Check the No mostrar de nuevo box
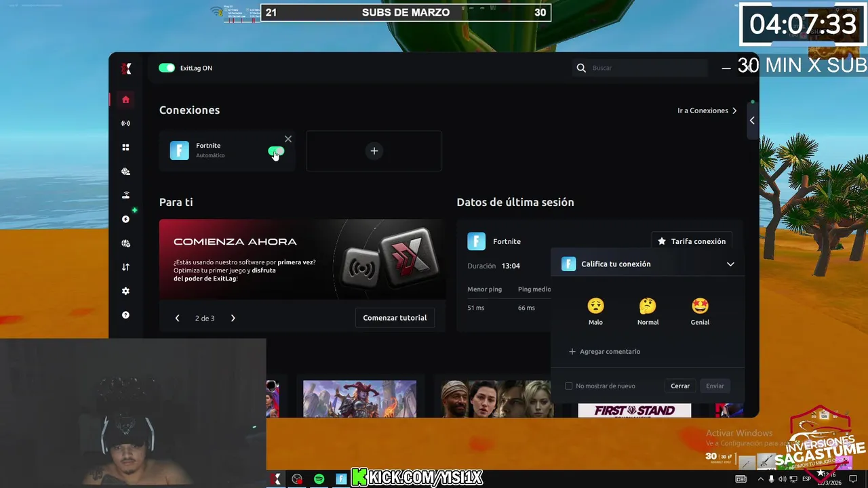Screen dimensions: 868x488 coord(568,386)
